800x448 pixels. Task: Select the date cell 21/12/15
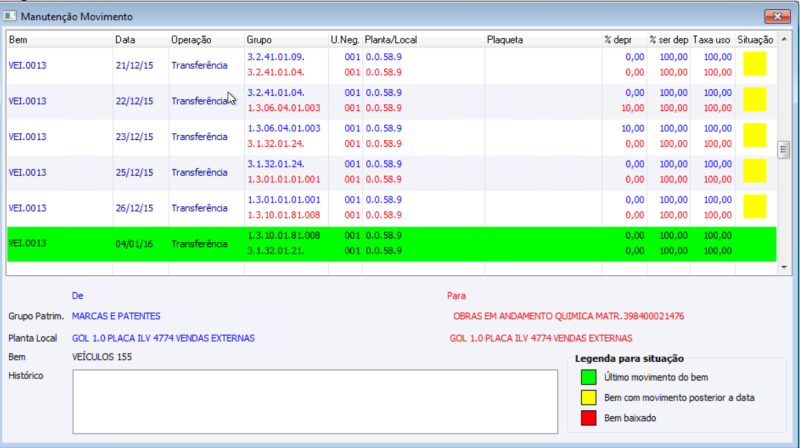(134, 65)
